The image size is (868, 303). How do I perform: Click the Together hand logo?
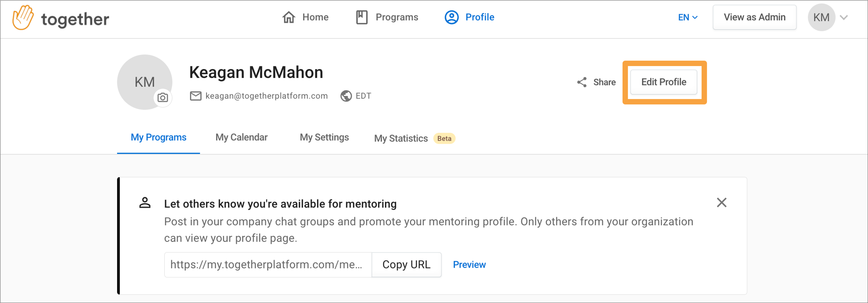pyautogui.click(x=23, y=17)
